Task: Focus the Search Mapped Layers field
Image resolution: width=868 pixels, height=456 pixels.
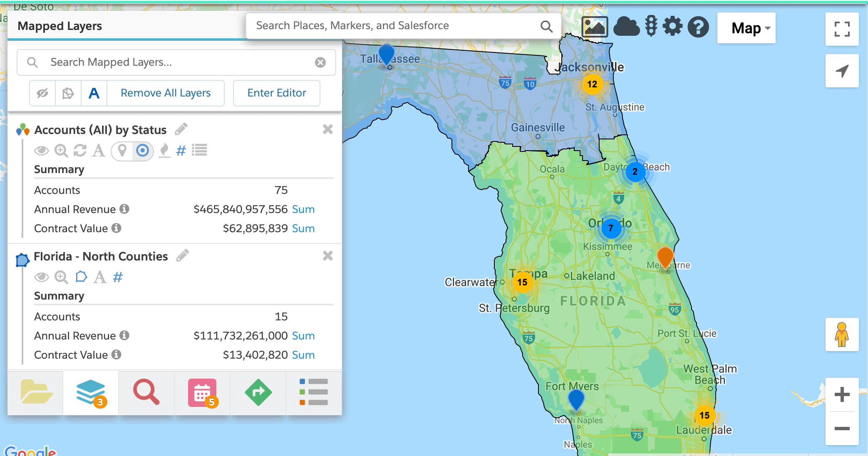Action: click(176, 62)
